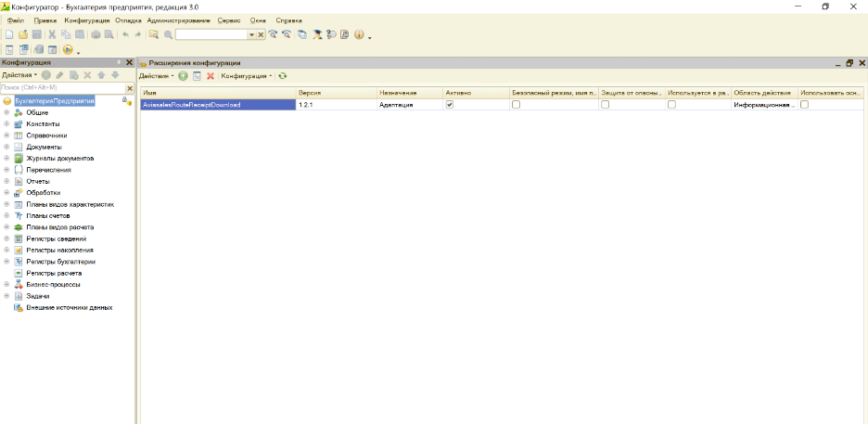This screenshot has height=425, width=868.
Task: Click the red Delete extension icon
Action: tap(211, 76)
